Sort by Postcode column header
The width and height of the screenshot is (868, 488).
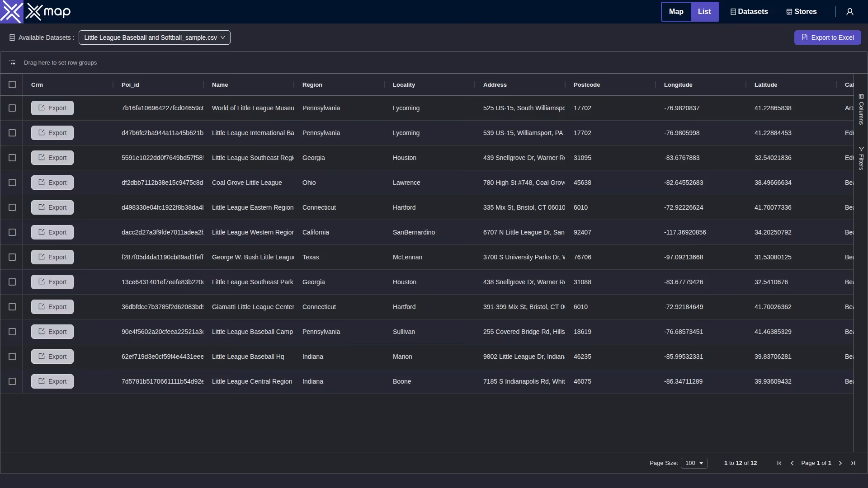[587, 84]
